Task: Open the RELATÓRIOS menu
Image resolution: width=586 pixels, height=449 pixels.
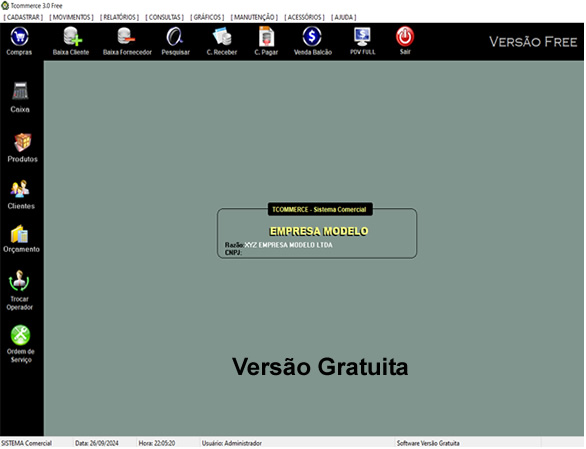Action: tap(119, 17)
